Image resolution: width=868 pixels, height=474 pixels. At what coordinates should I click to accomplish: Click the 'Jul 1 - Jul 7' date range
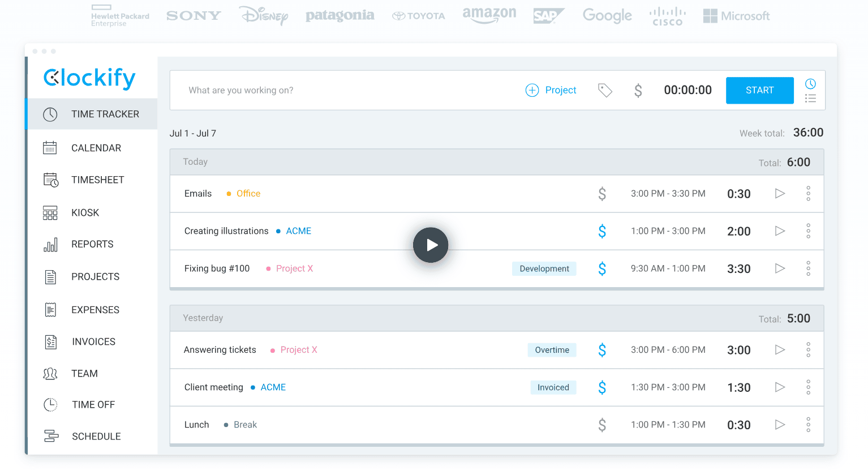click(193, 133)
